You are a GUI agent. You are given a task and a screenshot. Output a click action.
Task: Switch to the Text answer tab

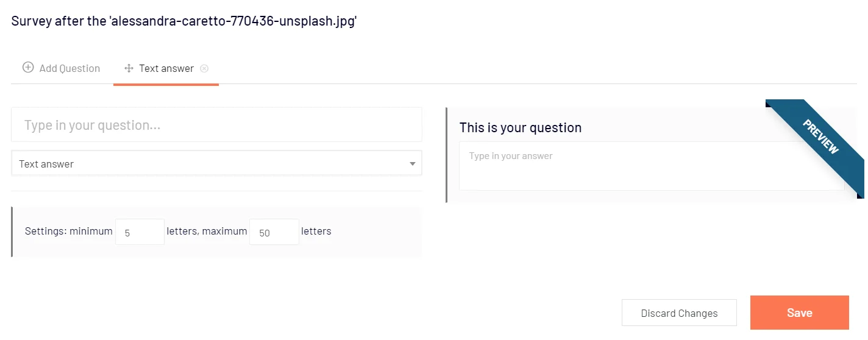point(166,68)
